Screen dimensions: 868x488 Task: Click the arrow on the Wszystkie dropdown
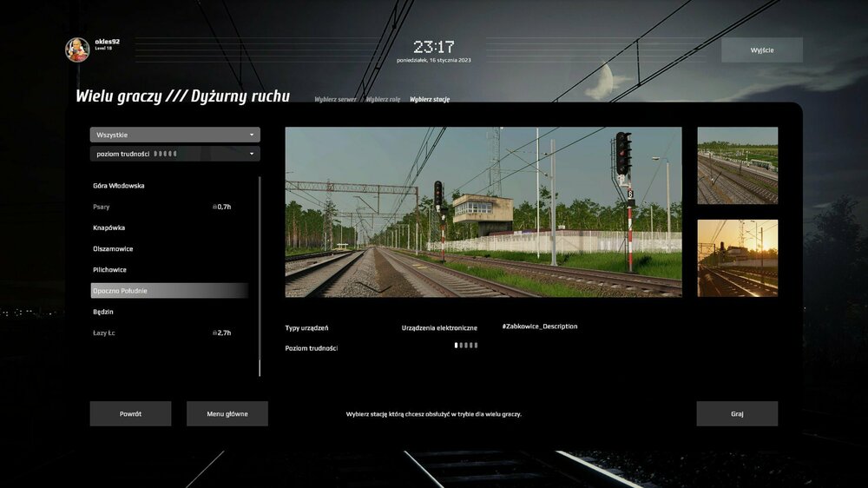click(252, 135)
